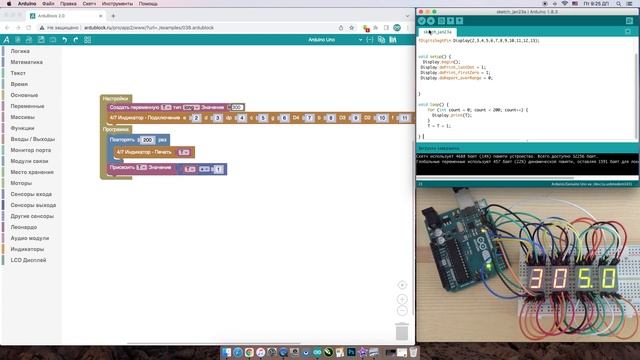This screenshot has width=640, height=360.
Task: Open the Chrome tab search chevron
Action: 407,16
